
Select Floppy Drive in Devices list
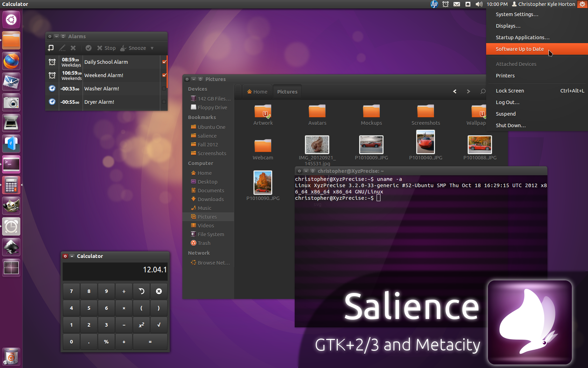click(208, 107)
